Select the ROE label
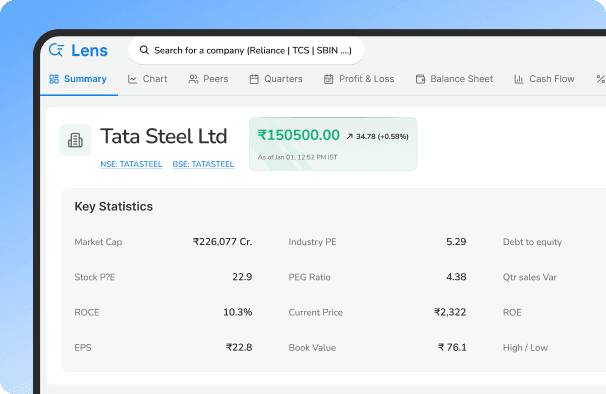Screen dimensions: 606x394 512,312
